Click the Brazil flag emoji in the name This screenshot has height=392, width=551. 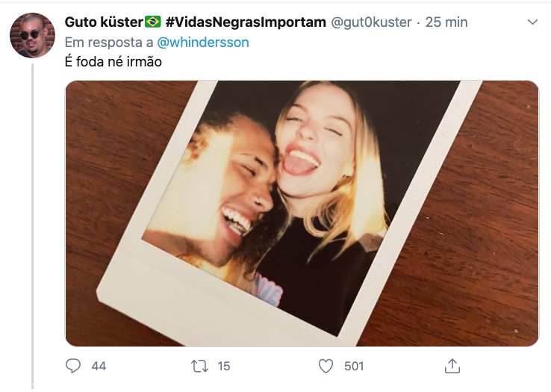[153, 22]
